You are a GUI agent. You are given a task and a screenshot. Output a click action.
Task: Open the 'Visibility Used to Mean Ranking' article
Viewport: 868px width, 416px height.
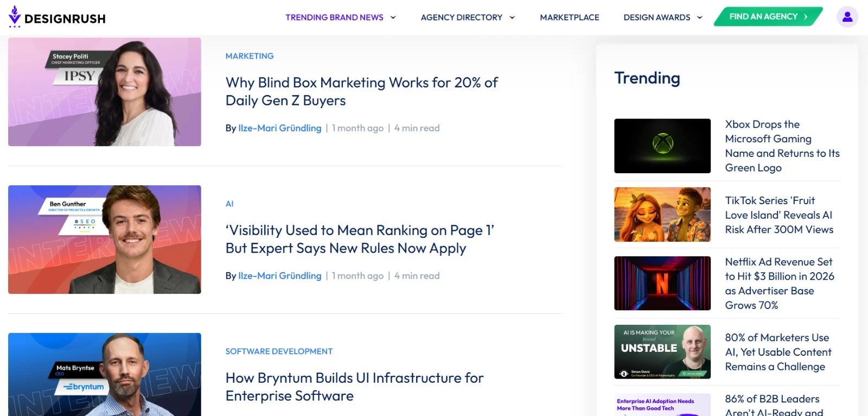(360, 239)
